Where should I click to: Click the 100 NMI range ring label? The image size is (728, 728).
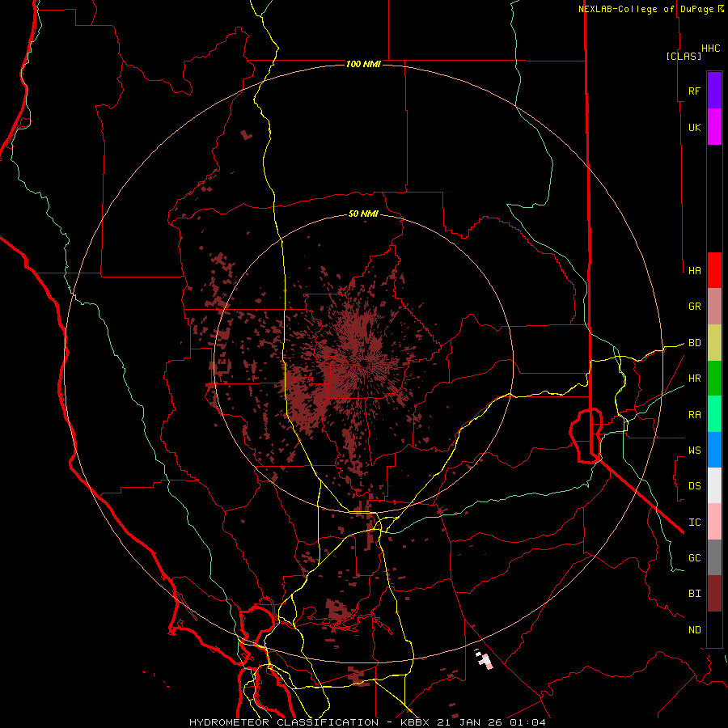(x=363, y=64)
